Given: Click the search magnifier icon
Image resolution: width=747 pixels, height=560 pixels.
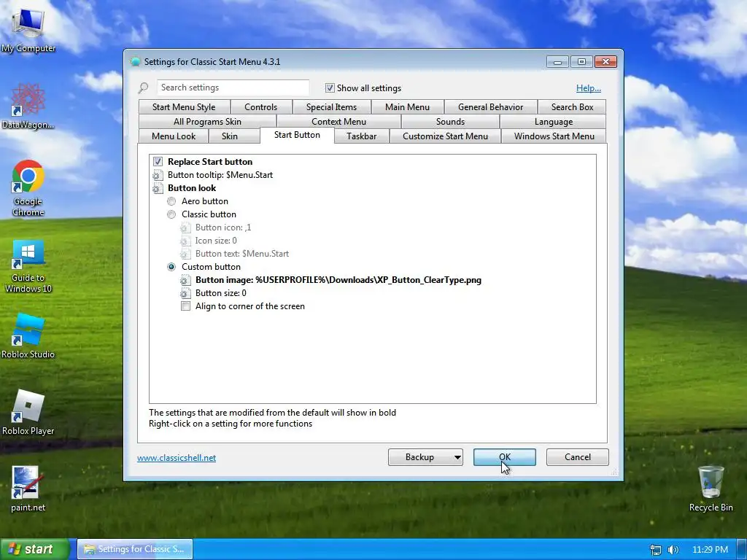Looking at the screenshot, I should [144, 87].
